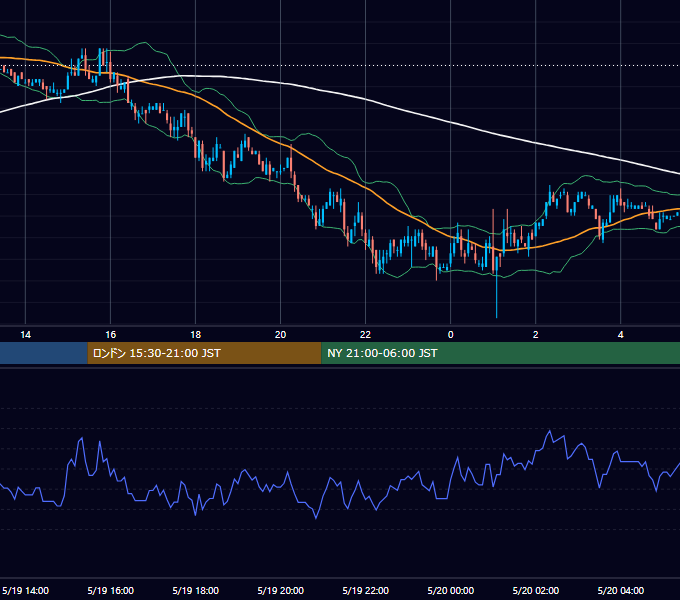The height and width of the screenshot is (600, 680).
Task: Click the 5/20 00:00 date label
Action: 451,590
